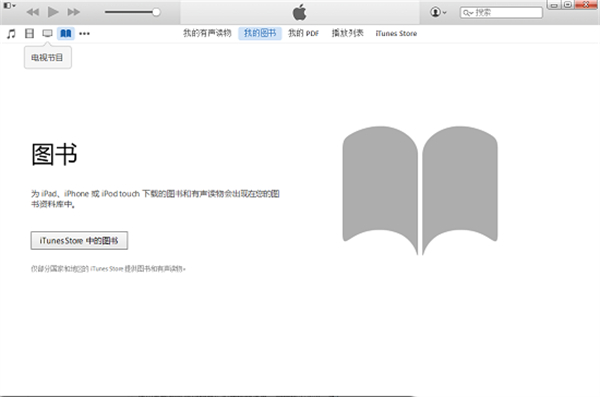Click the iPad, iPhone 或 iPod touch description text
The image size is (600, 397).
[155, 199]
